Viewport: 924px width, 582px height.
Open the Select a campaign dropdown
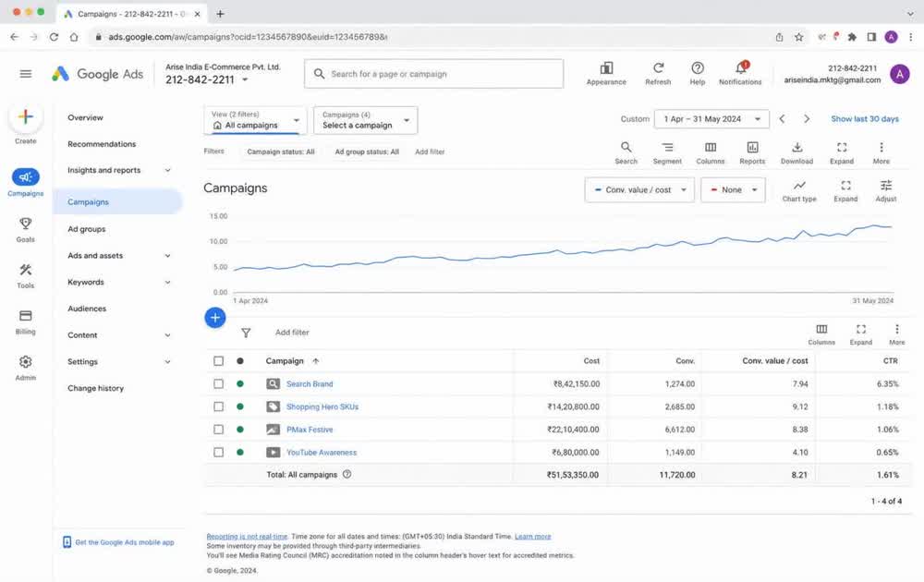tap(366, 120)
